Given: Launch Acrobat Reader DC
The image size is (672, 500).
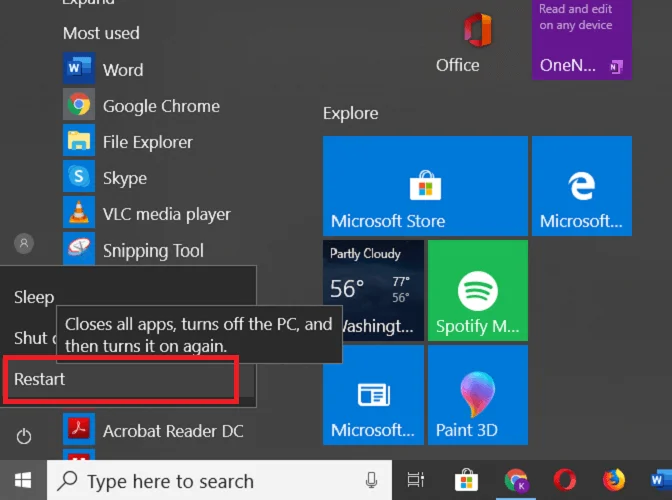Looking at the screenshot, I should click(x=153, y=430).
